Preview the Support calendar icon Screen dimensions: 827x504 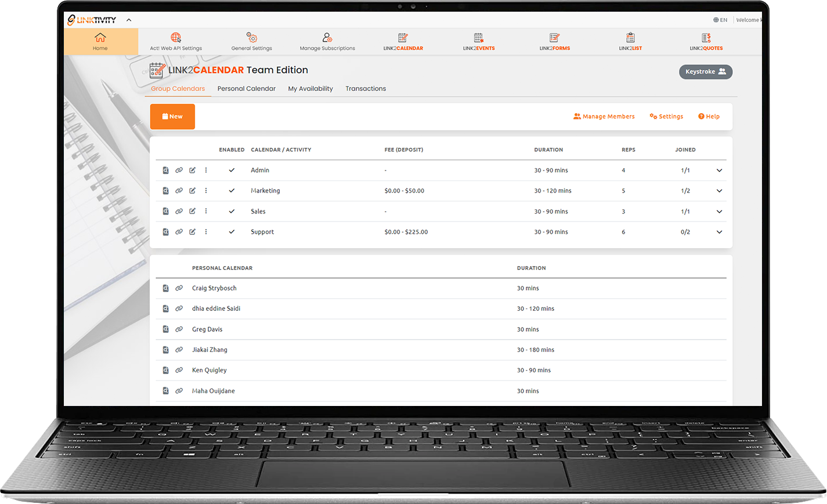(165, 232)
